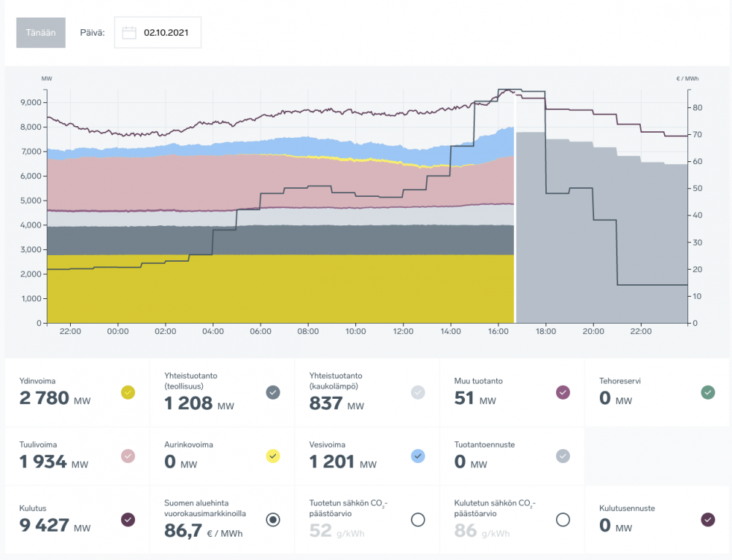Open the calendar icon in date field
The image size is (732, 560).
(129, 33)
